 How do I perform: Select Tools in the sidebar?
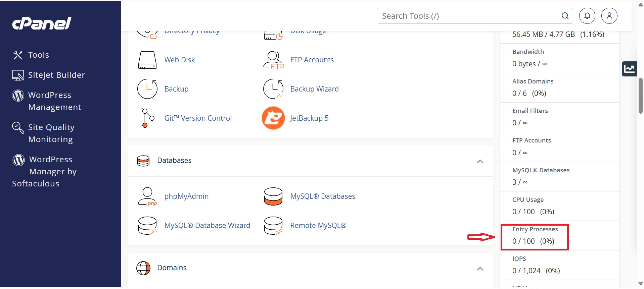(x=38, y=55)
